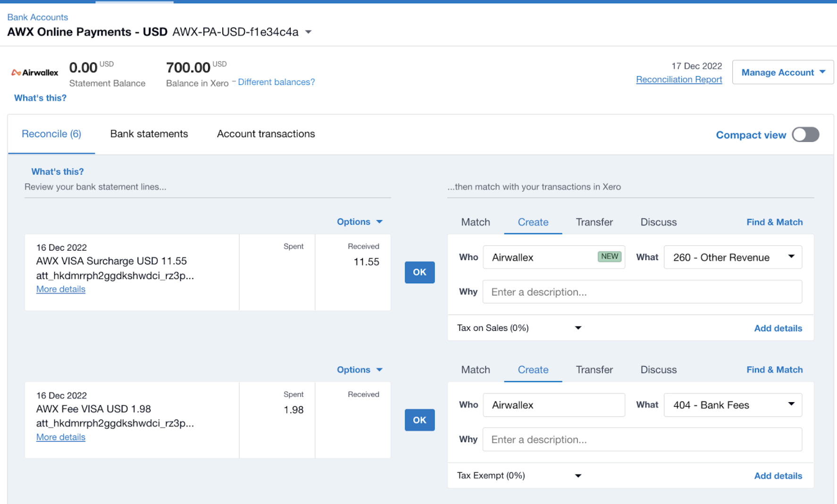Image resolution: width=837 pixels, height=504 pixels.
Task: Click OK for the AWX VISA Surcharge line
Action: point(419,272)
